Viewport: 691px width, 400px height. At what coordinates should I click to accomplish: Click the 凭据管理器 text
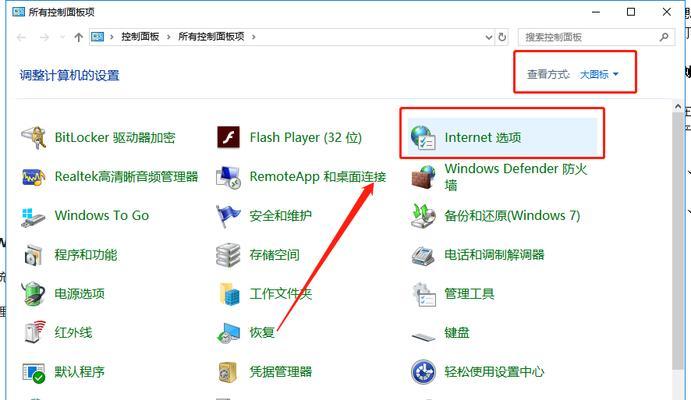point(281,372)
